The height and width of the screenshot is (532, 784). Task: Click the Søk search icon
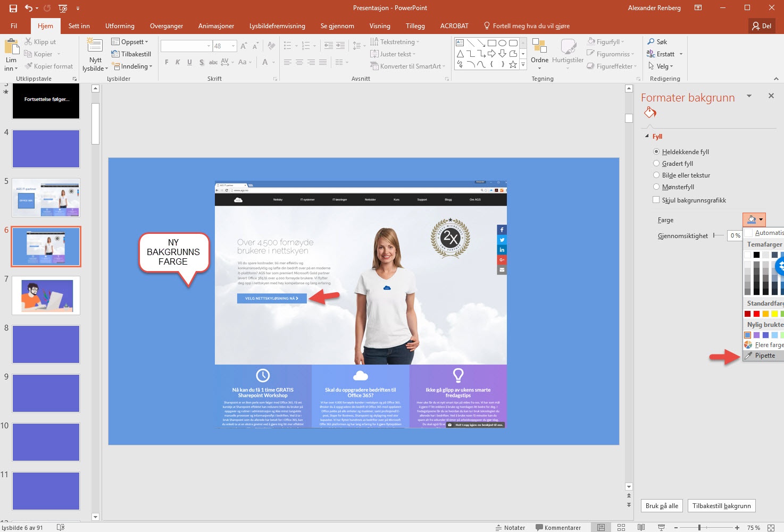(651, 41)
